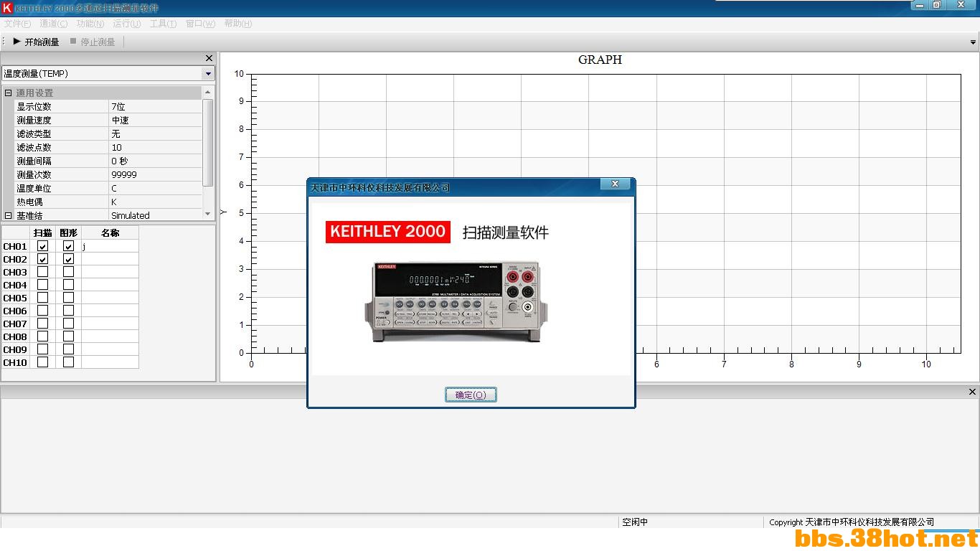
Task: Open the 工具(T) menu
Action: (163, 24)
